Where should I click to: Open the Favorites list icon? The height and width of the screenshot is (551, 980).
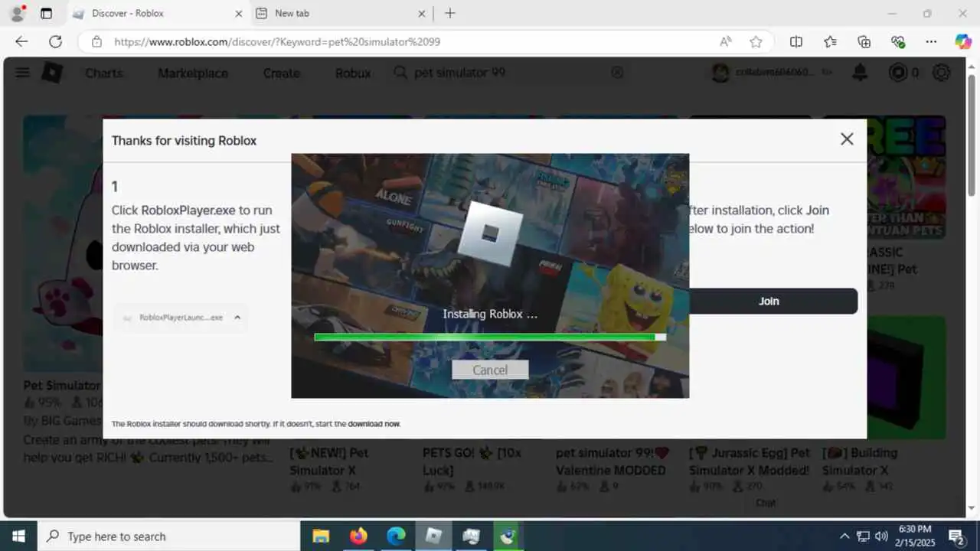tap(830, 42)
